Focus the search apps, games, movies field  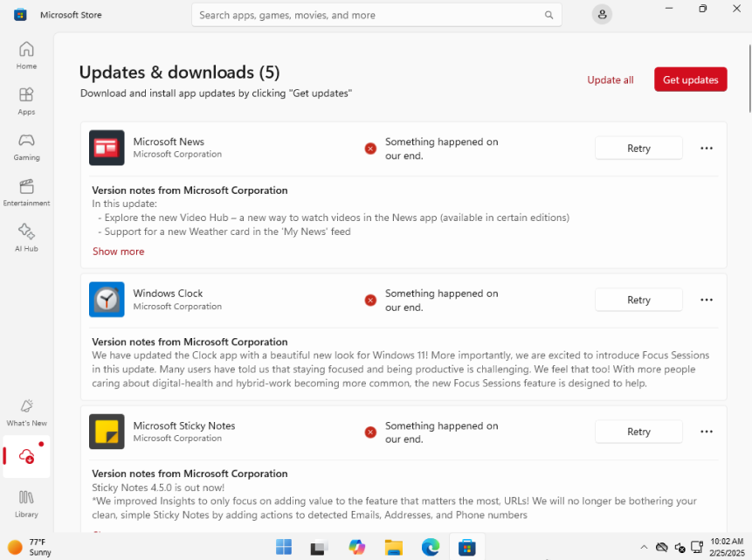(x=376, y=15)
